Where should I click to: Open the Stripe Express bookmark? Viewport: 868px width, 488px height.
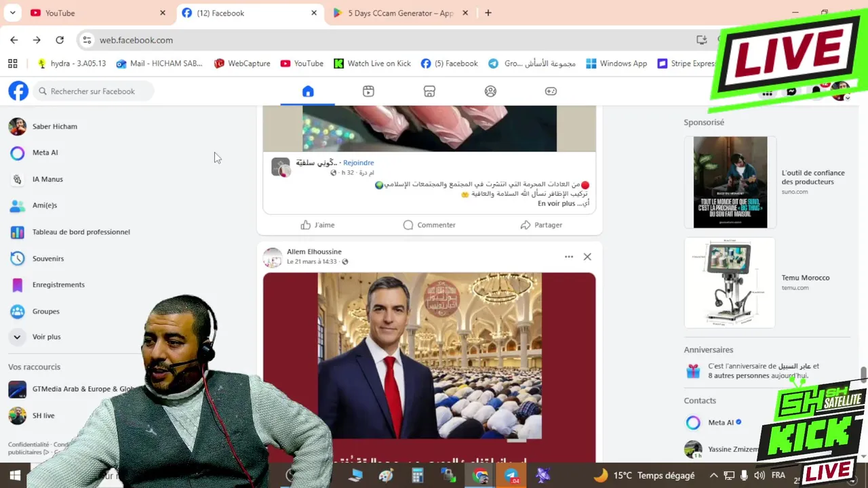pyautogui.click(x=687, y=63)
